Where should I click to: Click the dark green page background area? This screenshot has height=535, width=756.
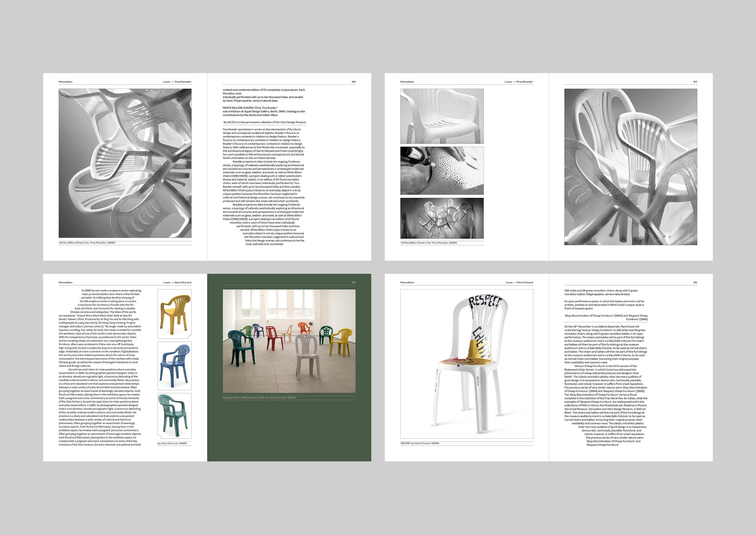tap(289, 432)
